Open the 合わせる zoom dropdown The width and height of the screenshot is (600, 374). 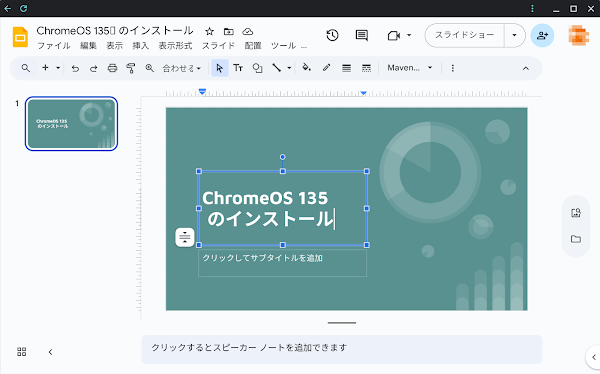point(182,68)
